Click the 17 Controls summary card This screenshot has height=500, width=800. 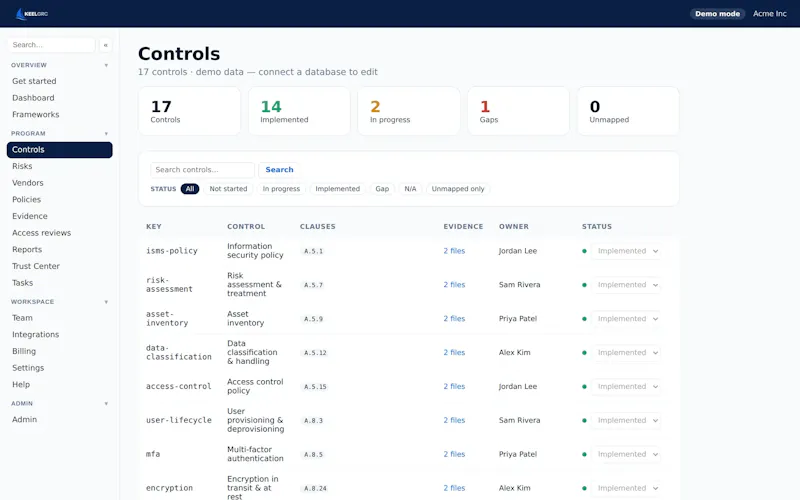pyautogui.click(x=189, y=111)
